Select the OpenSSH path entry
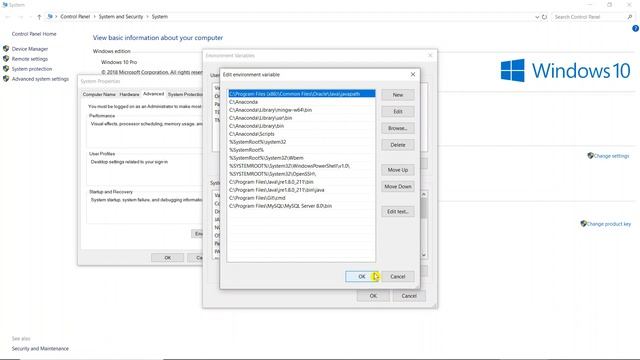The height and width of the screenshot is (360, 640). [x=302, y=174]
